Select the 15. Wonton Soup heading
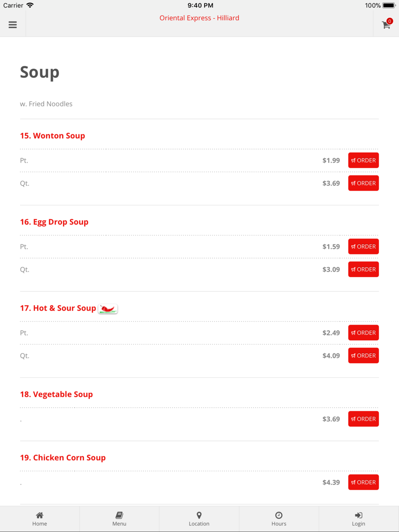The height and width of the screenshot is (532, 399). pos(53,136)
